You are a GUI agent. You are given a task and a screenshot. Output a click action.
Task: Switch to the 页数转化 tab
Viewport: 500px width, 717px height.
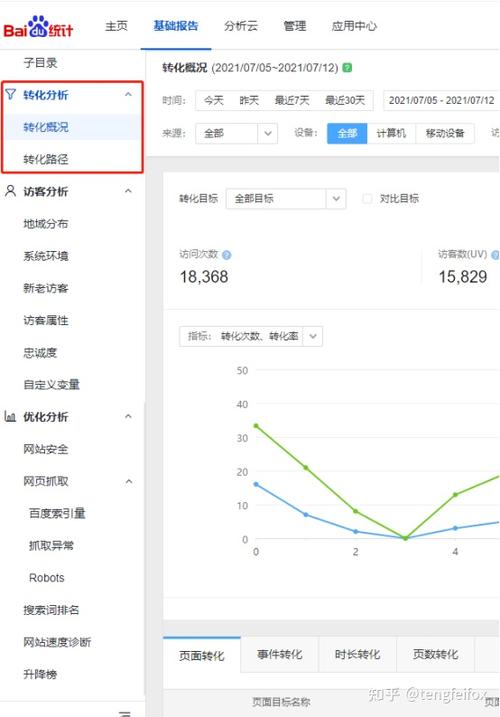435,654
